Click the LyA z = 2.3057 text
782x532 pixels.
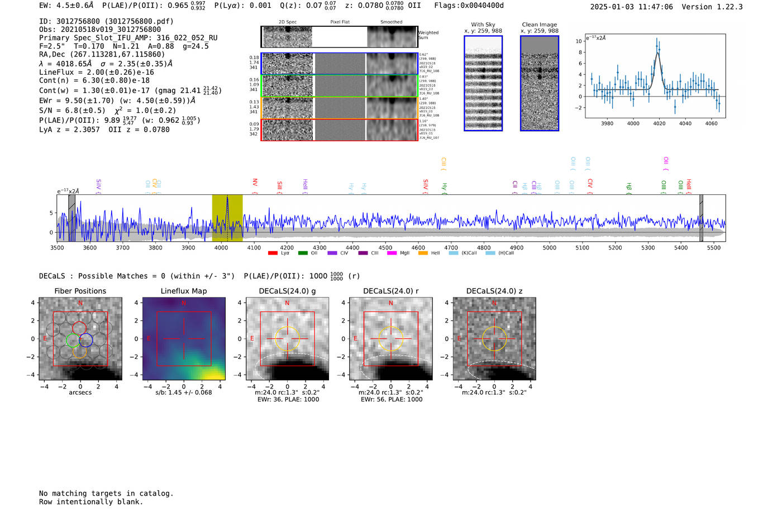point(69,130)
